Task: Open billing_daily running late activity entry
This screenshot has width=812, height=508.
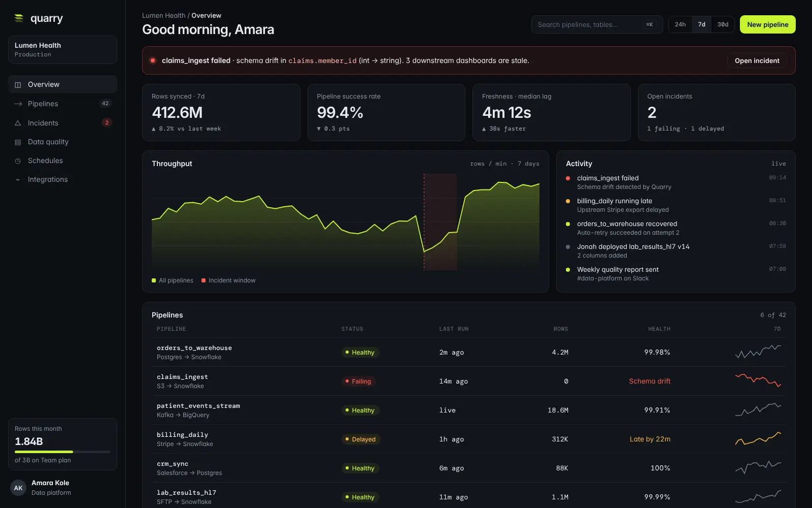Action: coord(675,205)
